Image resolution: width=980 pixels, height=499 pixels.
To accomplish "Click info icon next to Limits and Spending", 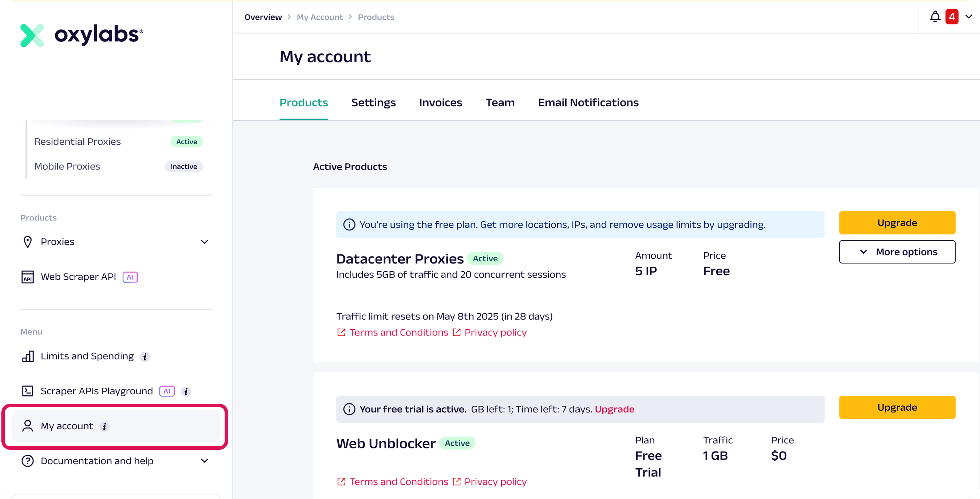I will [x=145, y=357].
